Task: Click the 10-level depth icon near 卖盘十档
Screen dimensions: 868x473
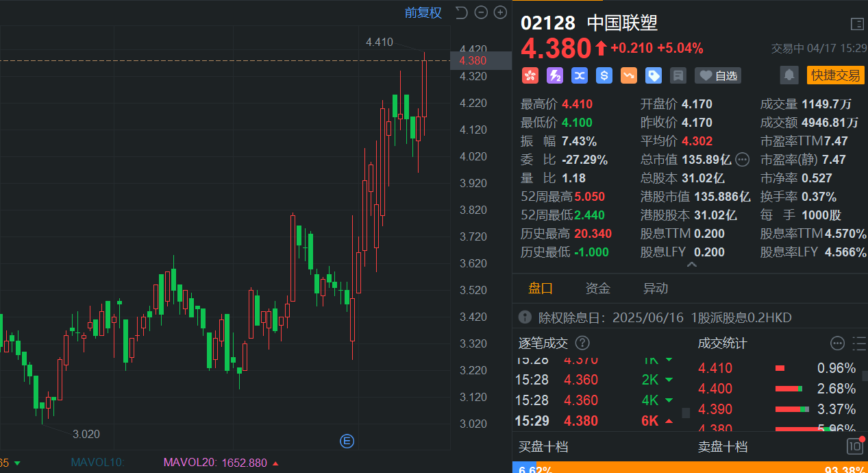Action: coord(855,446)
